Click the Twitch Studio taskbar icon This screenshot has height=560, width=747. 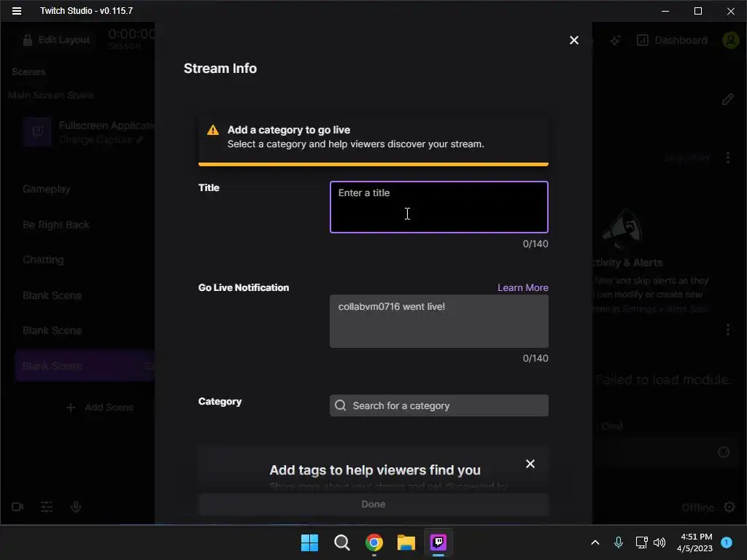pos(438,542)
